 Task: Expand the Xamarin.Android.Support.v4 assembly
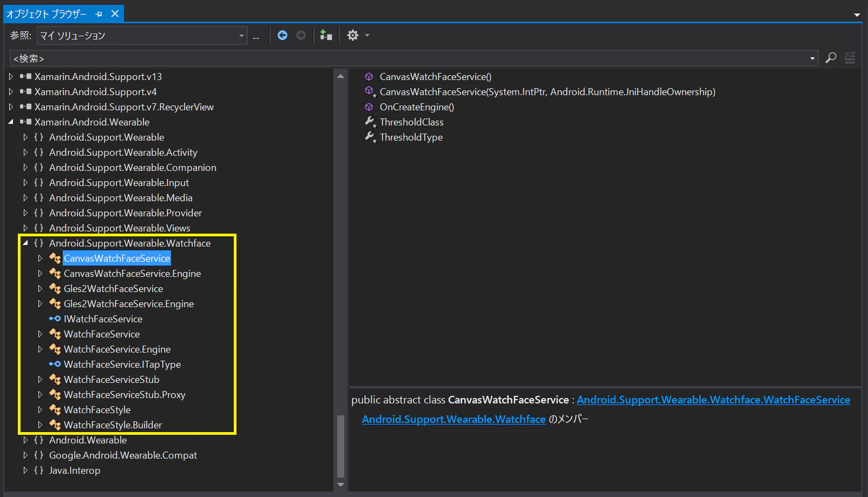click(11, 92)
